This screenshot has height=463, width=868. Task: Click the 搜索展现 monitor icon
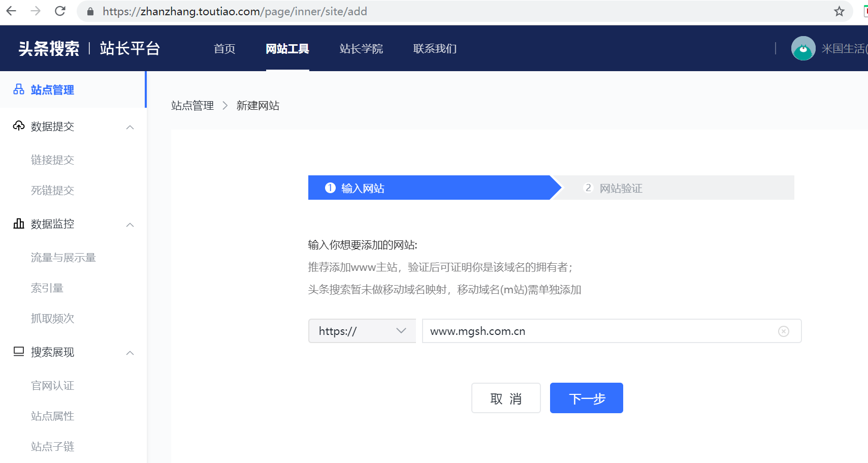(x=19, y=352)
